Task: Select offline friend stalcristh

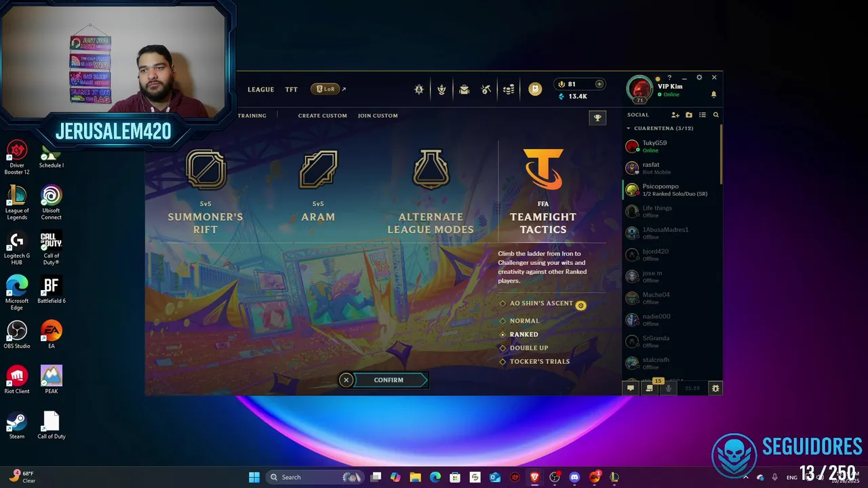Action: tap(671, 363)
